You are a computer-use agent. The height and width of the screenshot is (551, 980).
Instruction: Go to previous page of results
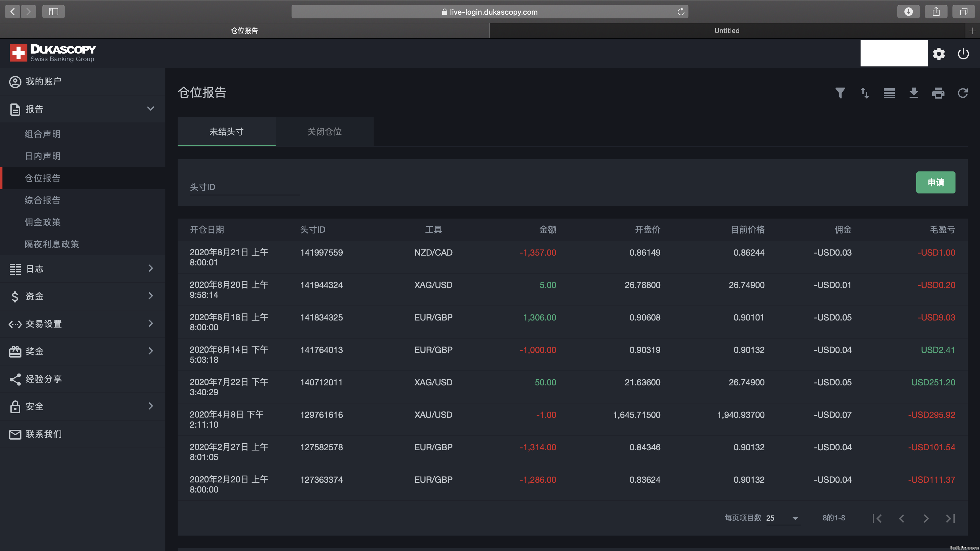pyautogui.click(x=901, y=518)
